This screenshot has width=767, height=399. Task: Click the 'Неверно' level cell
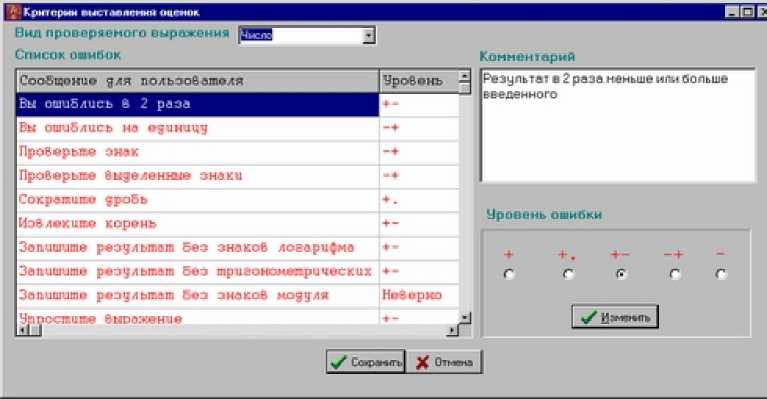click(x=419, y=296)
